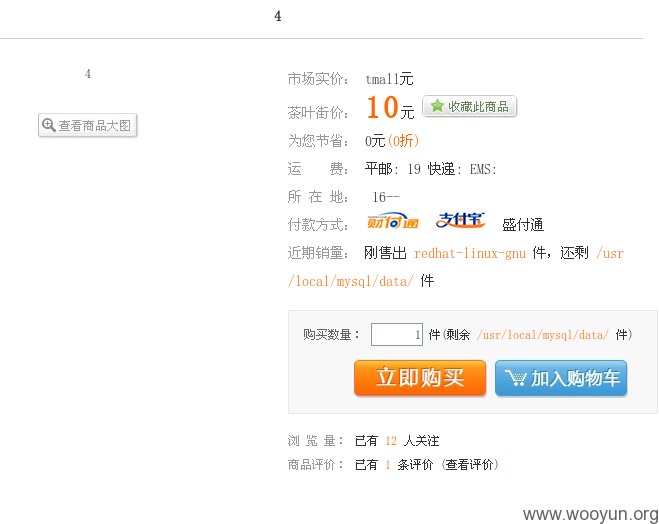659x524 pixels.
Task: Click the magnifier icon on 查看商品大图
Action: tap(49, 125)
